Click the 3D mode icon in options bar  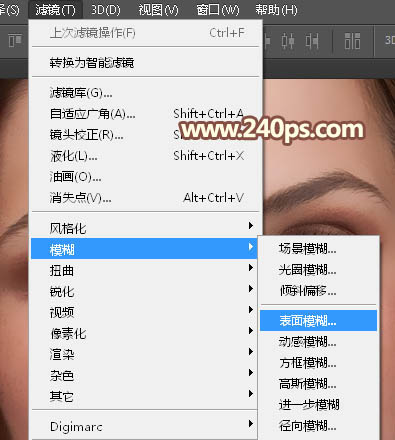pos(389,41)
